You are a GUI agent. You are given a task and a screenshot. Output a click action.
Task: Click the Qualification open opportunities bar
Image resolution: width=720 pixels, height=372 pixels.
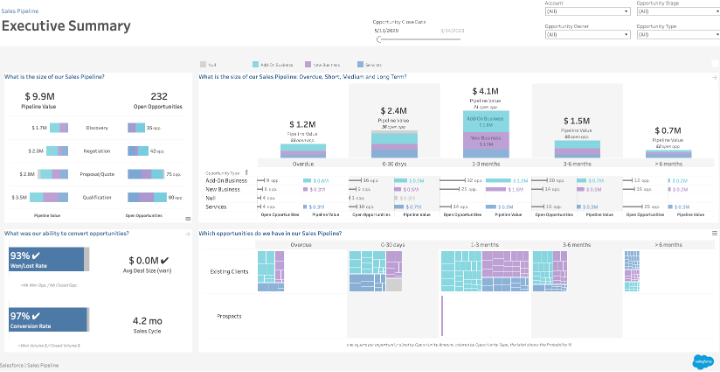(147, 197)
